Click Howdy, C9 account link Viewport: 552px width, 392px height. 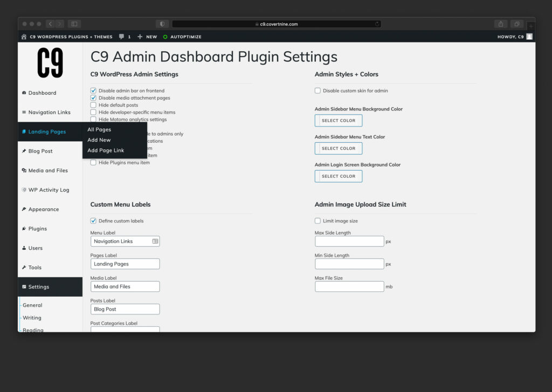(x=510, y=37)
